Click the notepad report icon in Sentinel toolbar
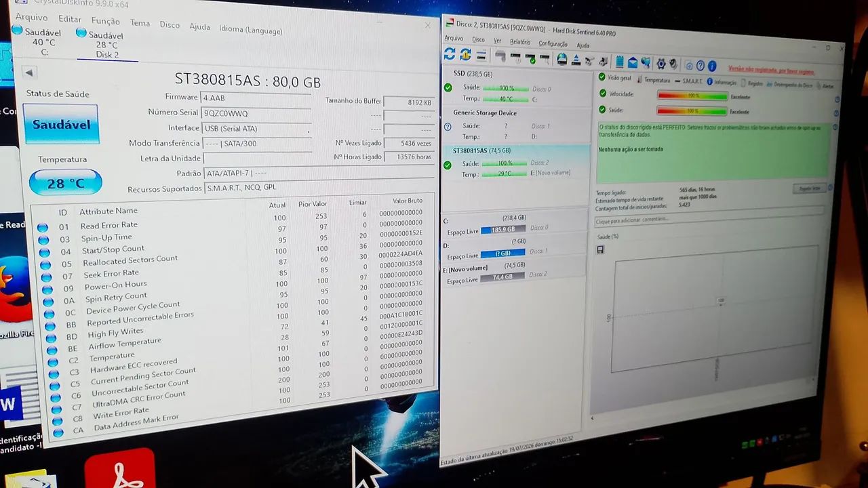Screen dimensions: 868x488 [619, 62]
